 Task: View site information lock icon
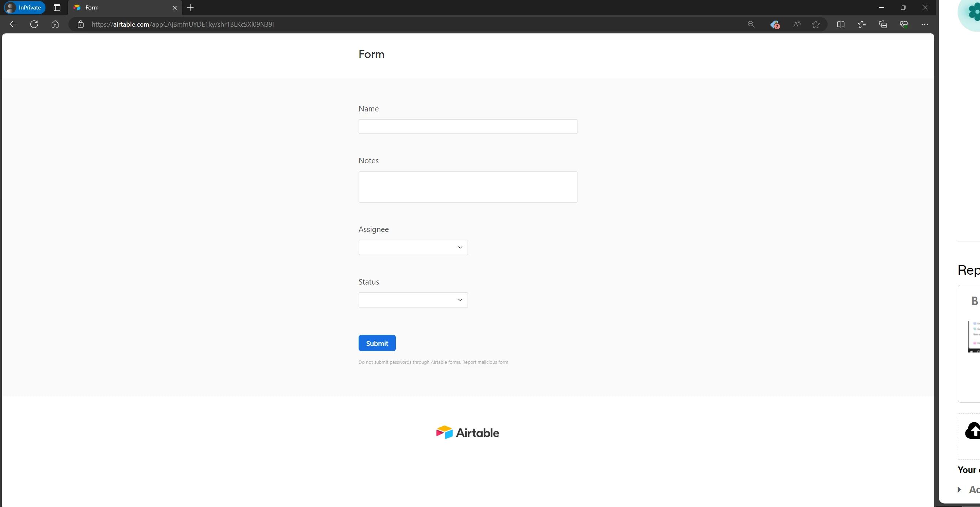tap(81, 24)
